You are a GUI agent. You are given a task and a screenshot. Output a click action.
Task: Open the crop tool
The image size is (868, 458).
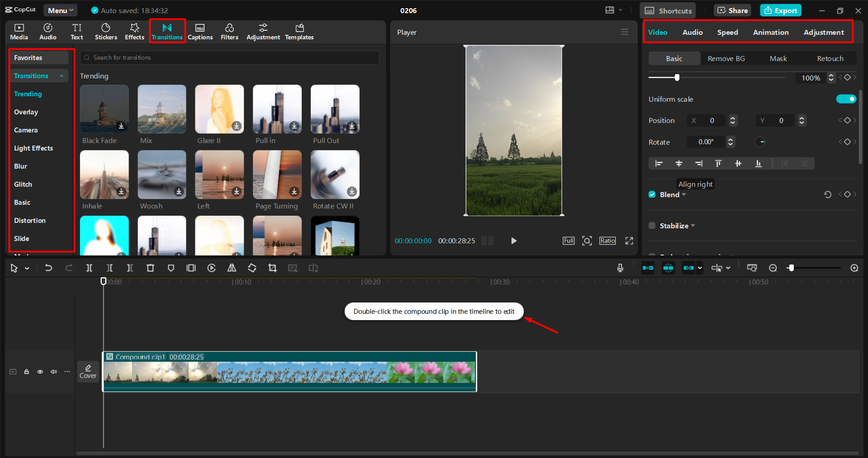pyautogui.click(x=272, y=268)
